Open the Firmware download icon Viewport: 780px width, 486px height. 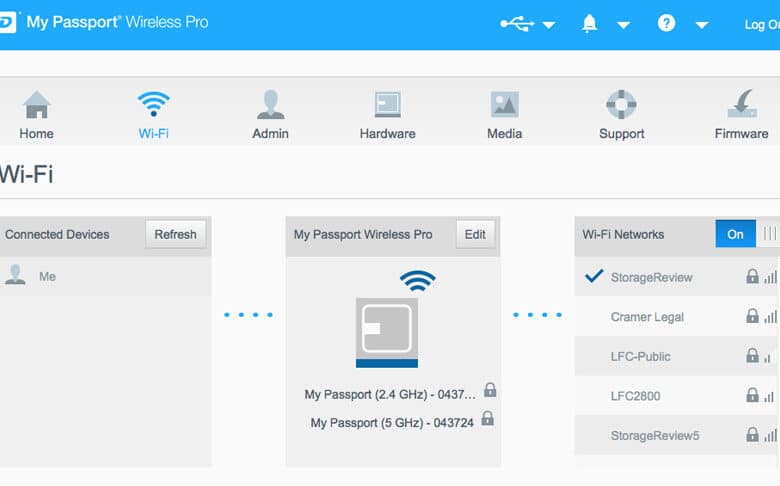742,103
